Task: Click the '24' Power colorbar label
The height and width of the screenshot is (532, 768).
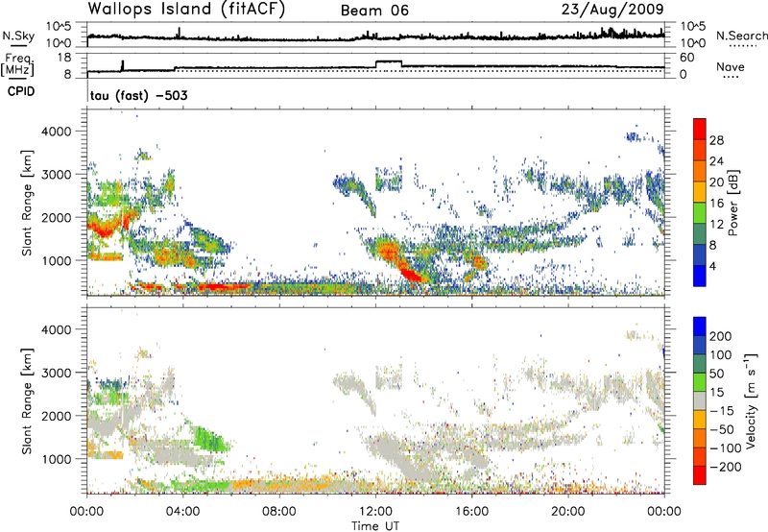Action: click(x=716, y=161)
